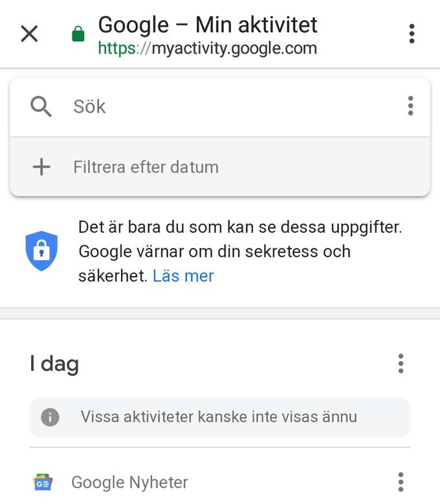Tap the magnifying glass search icon
440x504 pixels.
[41, 106]
